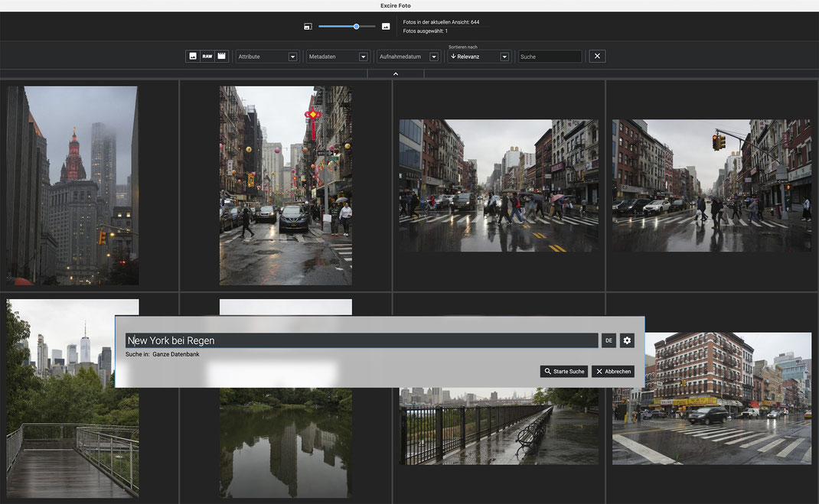Click the large thumbnail size icon
Image resolution: width=819 pixels, height=504 pixels.
[x=386, y=26]
